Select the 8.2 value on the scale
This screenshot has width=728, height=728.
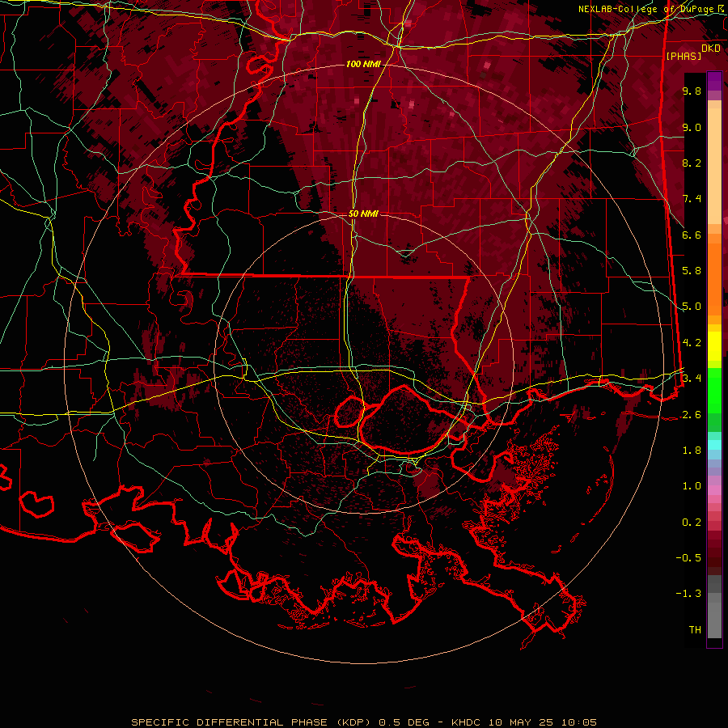[692, 163]
